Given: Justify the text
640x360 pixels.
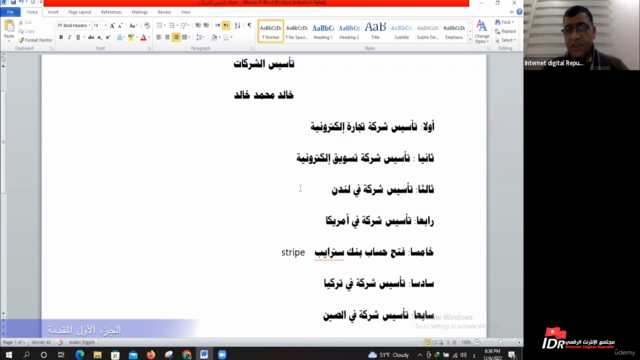Looking at the screenshot, I should pos(184,37).
